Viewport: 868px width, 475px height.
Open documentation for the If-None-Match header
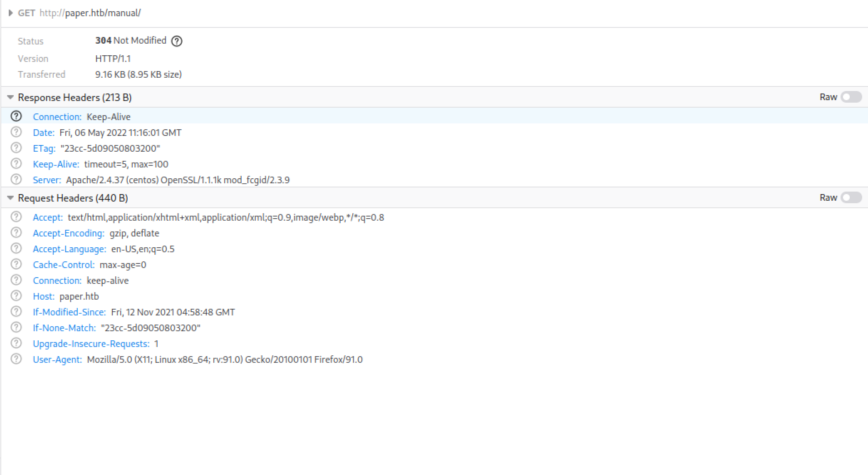pos(16,327)
